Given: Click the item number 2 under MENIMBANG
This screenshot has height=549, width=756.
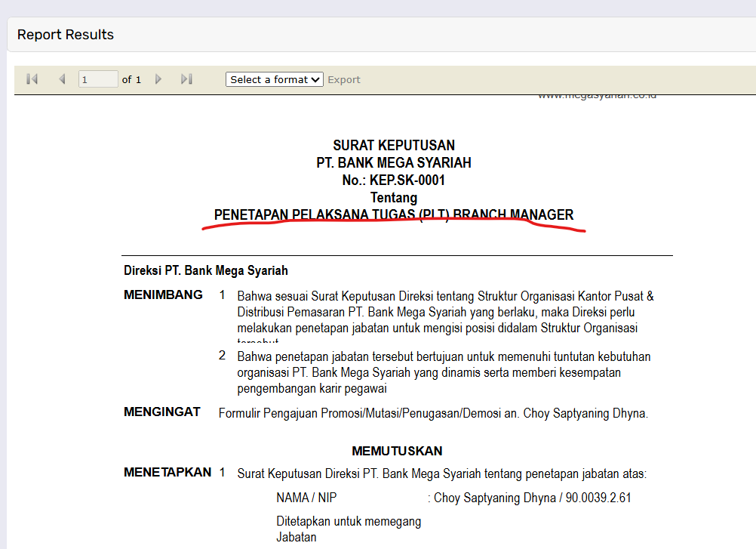Looking at the screenshot, I should [x=222, y=356].
